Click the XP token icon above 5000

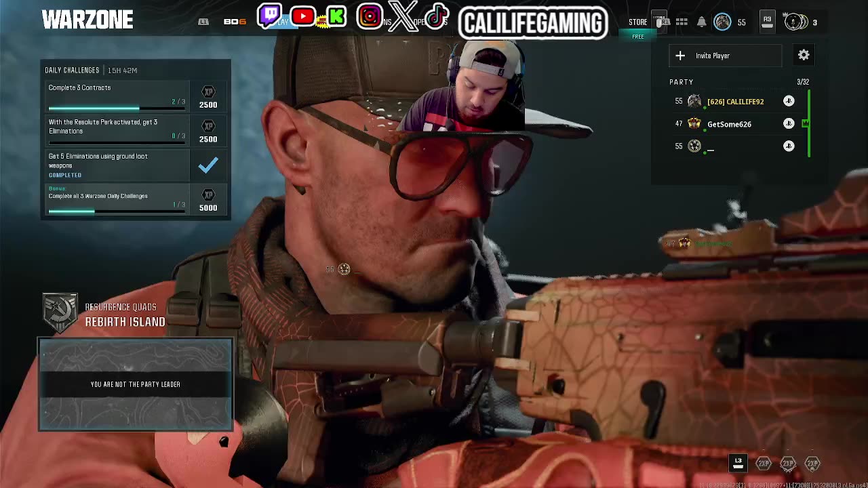(208, 195)
